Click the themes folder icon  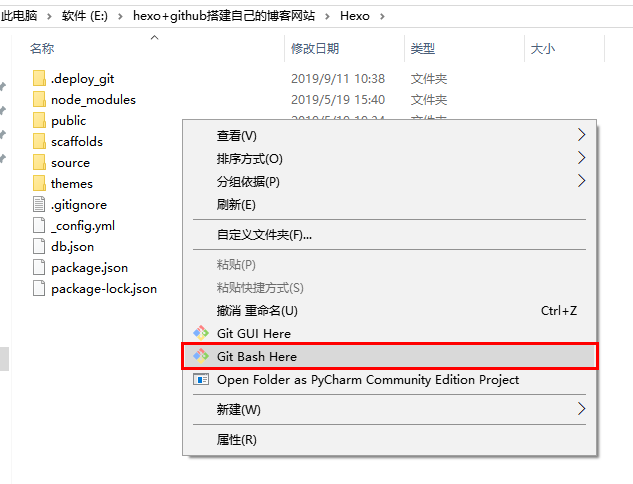pyautogui.click(x=39, y=183)
